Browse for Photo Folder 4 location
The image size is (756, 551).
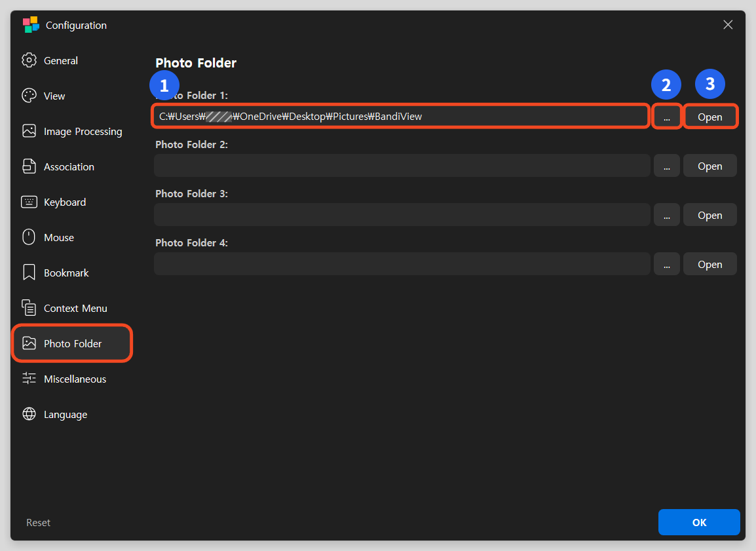click(x=667, y=264)
